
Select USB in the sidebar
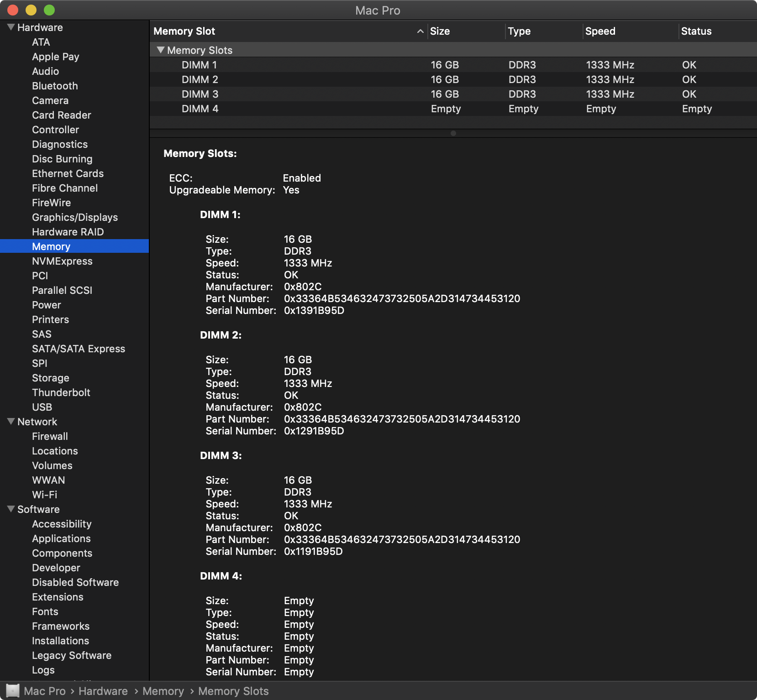(x=42, y=407)
